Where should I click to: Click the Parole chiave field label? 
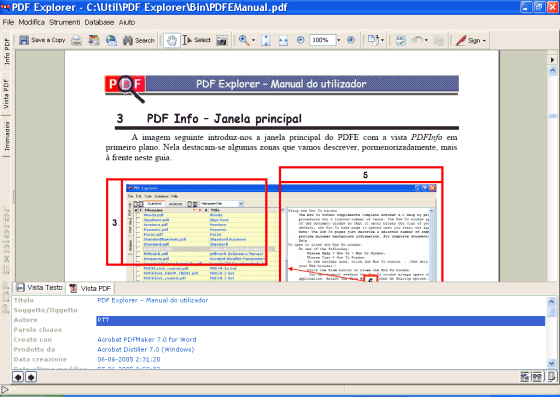[38, 330]
